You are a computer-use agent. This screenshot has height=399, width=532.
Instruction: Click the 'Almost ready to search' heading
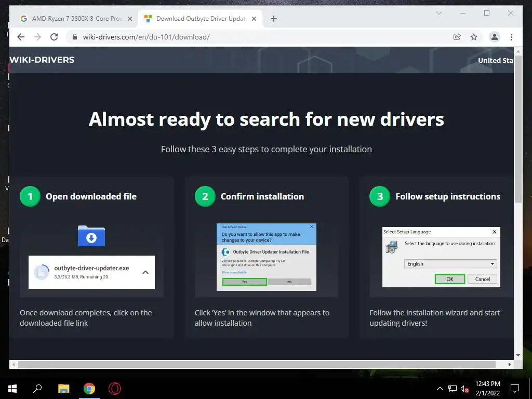(267, 119)
